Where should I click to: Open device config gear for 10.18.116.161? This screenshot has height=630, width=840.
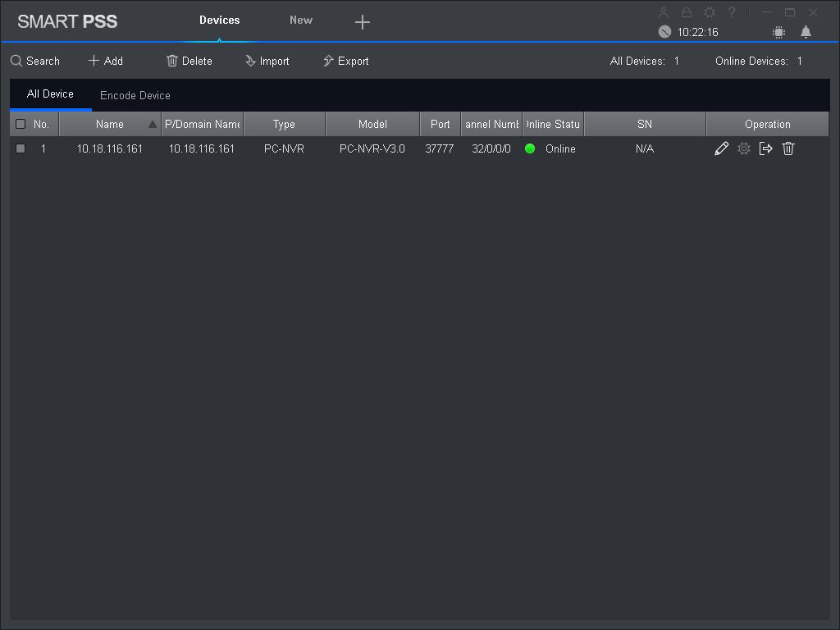tap(743, 148)
